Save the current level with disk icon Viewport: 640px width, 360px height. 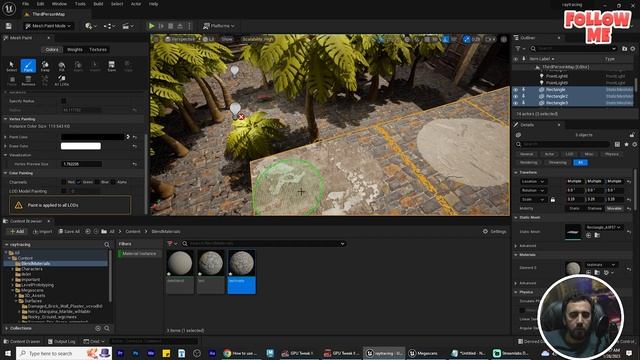pyautogui.click(x=9, y=26)
